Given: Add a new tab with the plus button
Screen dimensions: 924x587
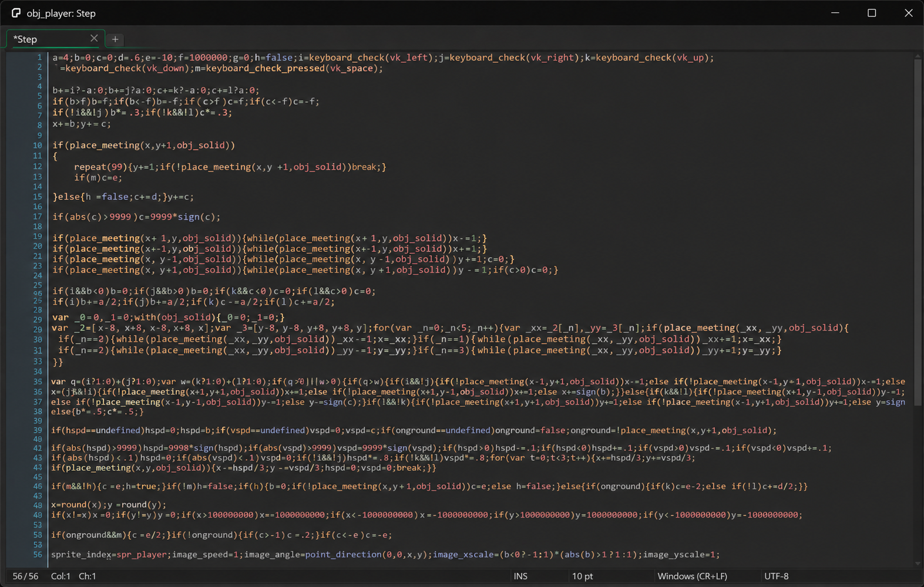Looking at the screenshot, I should [115, 39].
